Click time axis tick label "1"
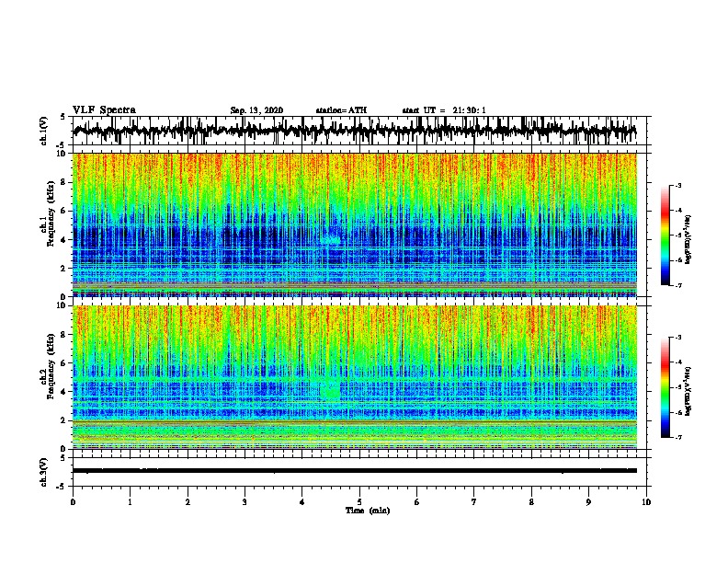 (x=130, y=502)
